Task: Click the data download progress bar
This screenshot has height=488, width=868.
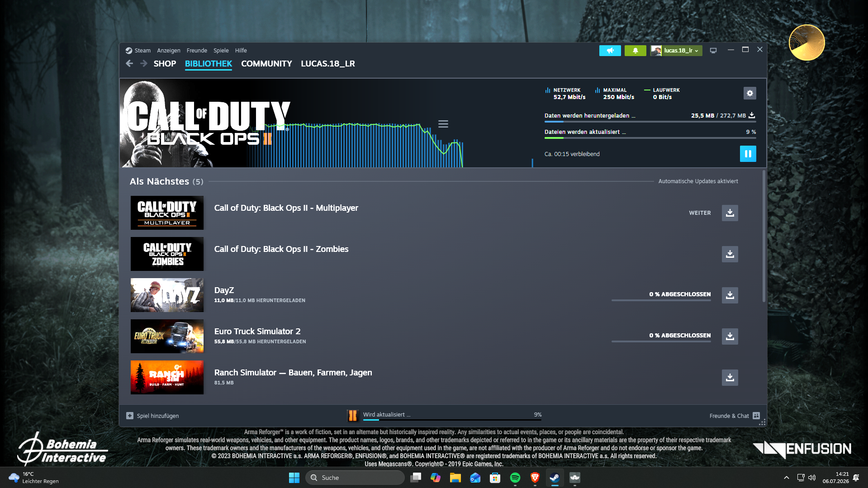Action: pyautogui.click(x=650, y=122)
